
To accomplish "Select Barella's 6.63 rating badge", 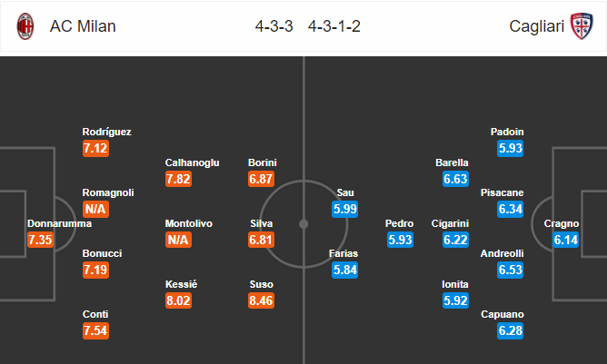I will click(455, 179).
